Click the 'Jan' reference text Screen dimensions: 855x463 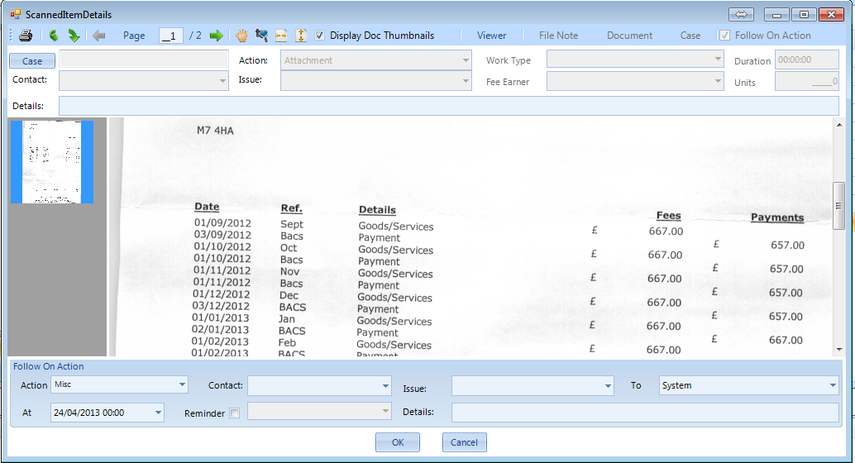287,319
